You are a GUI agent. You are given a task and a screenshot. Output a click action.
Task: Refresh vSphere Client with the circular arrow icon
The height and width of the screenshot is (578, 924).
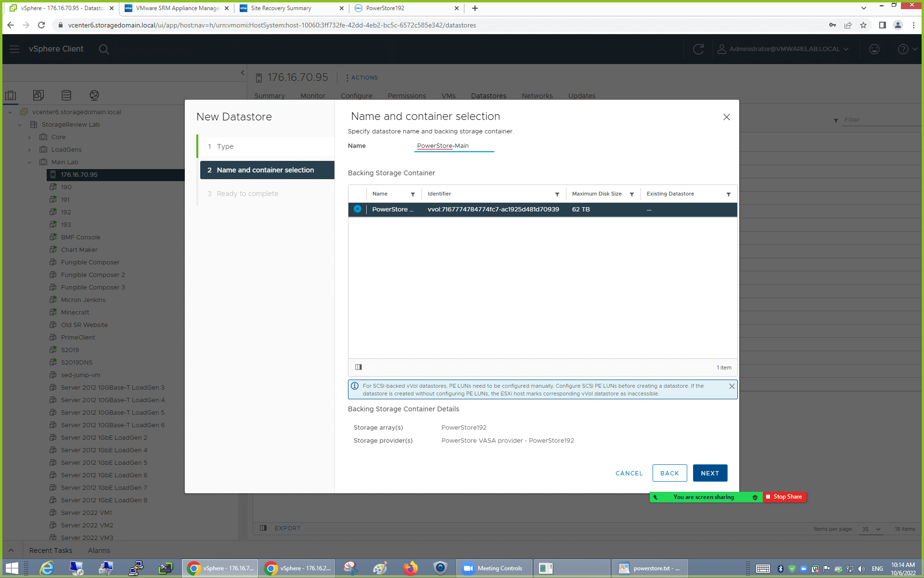698,49
